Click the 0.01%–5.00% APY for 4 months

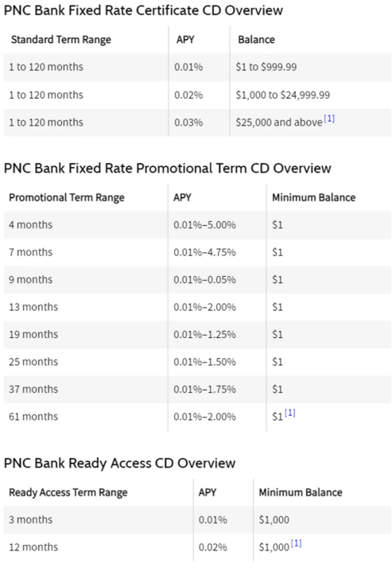(204, 225)
